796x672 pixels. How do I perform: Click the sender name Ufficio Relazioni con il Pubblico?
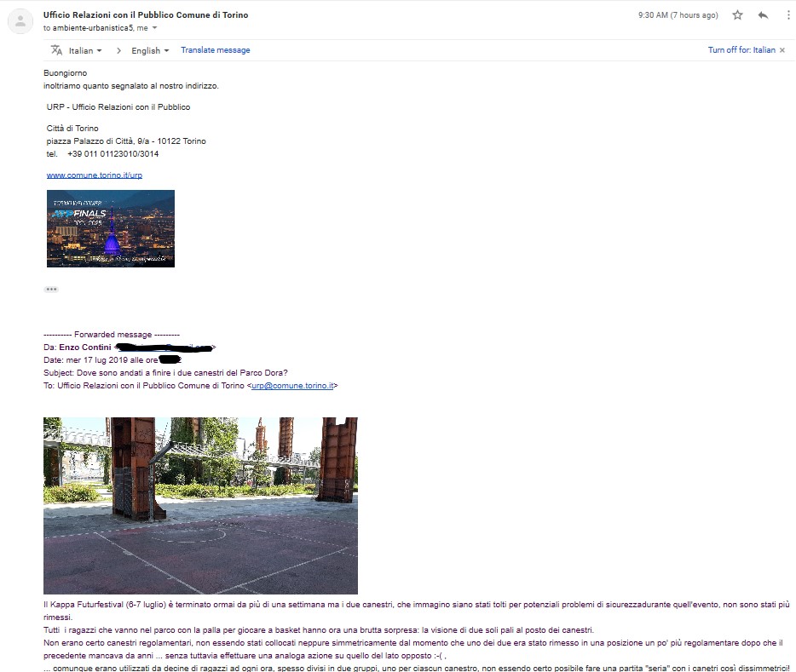[146, 15]
